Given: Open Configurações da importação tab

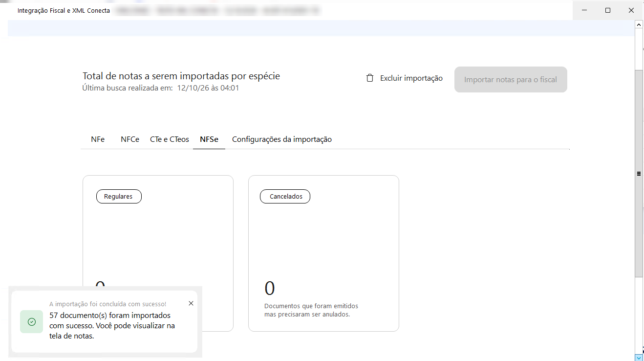Looking at the screenshot, I should pyautogui.click(x=282, y=139).
